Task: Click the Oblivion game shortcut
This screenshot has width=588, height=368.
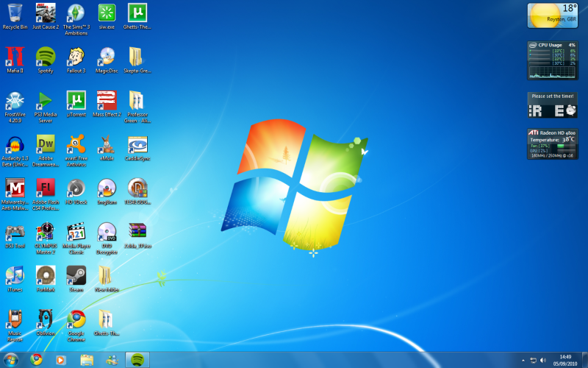Action: click(46, 323)
